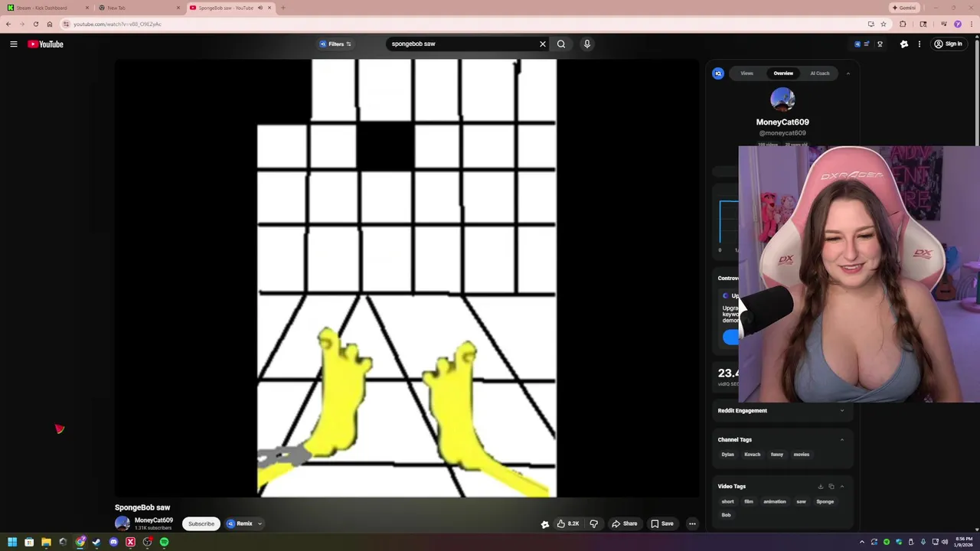Image resolution: width=980 pixels, height=551 pixels.
Task: Select the 'saw' video tag
Action: pos(801,502)
